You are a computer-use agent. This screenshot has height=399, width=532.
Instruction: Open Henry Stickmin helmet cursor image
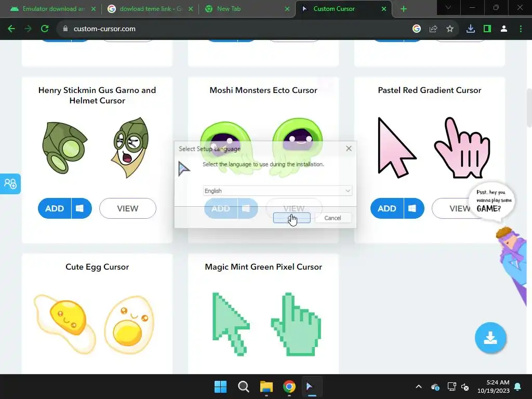(x=65, y=148)
